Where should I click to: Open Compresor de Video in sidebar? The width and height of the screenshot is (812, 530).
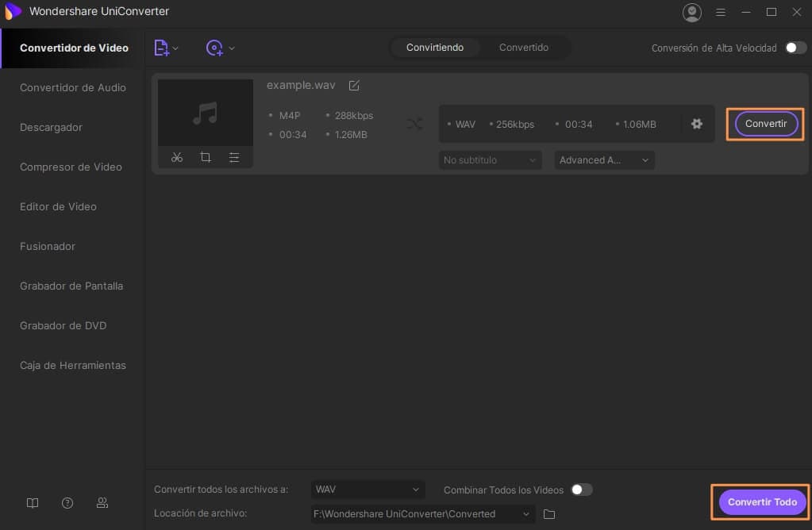71,167
